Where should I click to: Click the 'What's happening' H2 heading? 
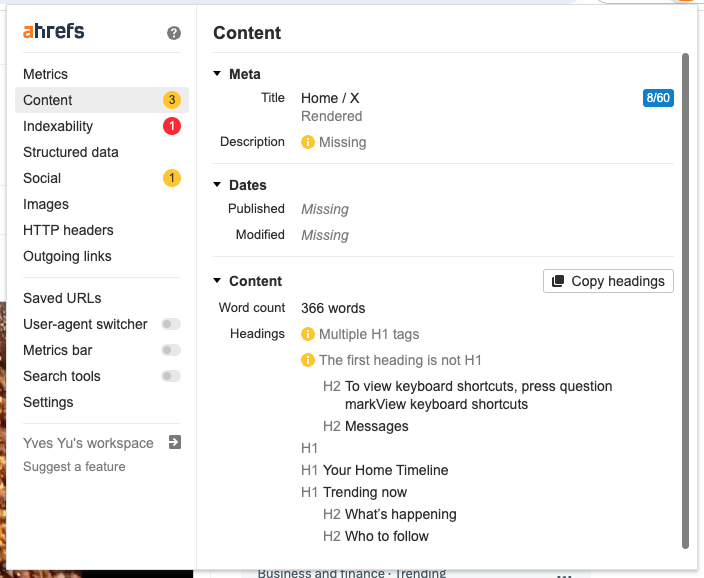click(x=400, y=514)
